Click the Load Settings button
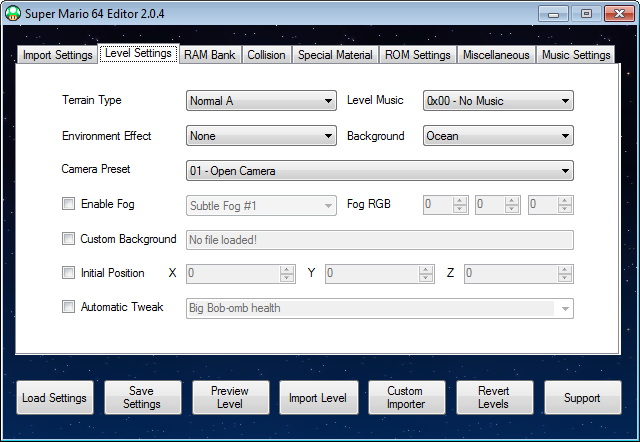 (56, 398)
